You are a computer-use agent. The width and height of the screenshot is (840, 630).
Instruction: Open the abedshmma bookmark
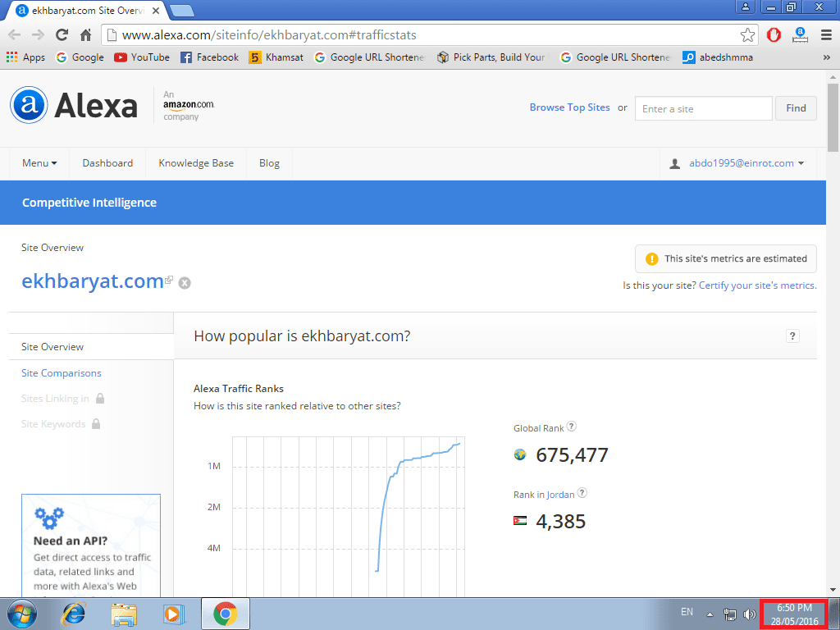pos(717,57)
